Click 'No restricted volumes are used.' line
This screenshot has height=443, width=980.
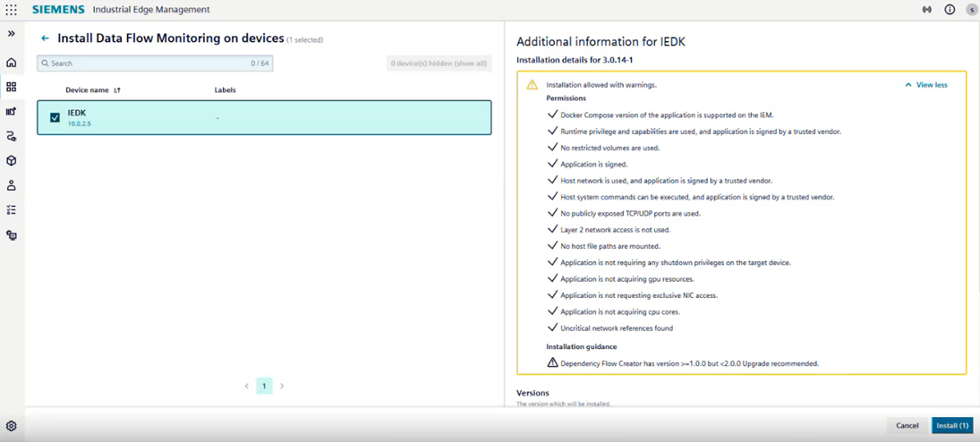[610, 148]
